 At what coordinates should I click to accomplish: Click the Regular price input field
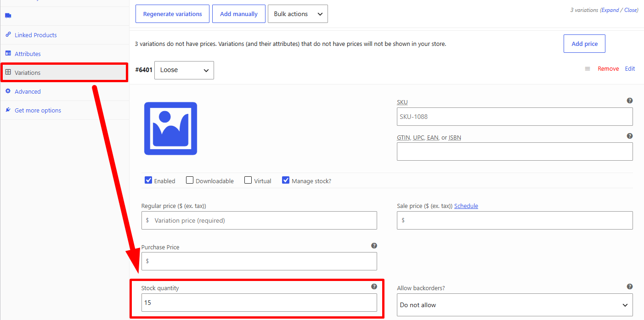click(x=259, y=220)
